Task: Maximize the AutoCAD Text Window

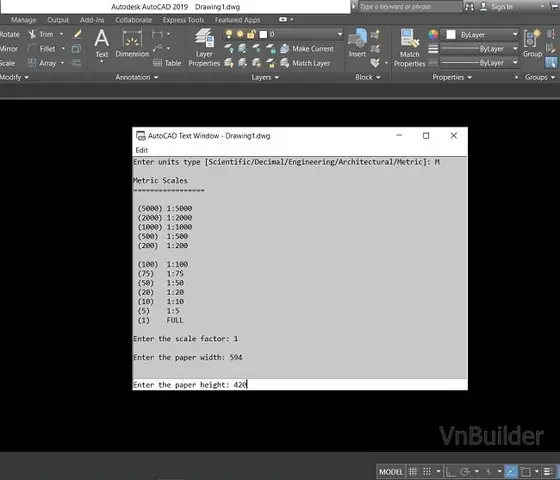Action: click(426, 136)
